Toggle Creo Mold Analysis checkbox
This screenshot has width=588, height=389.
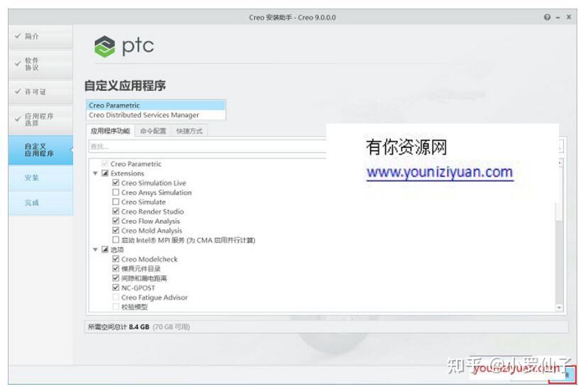tap(116, 230)
